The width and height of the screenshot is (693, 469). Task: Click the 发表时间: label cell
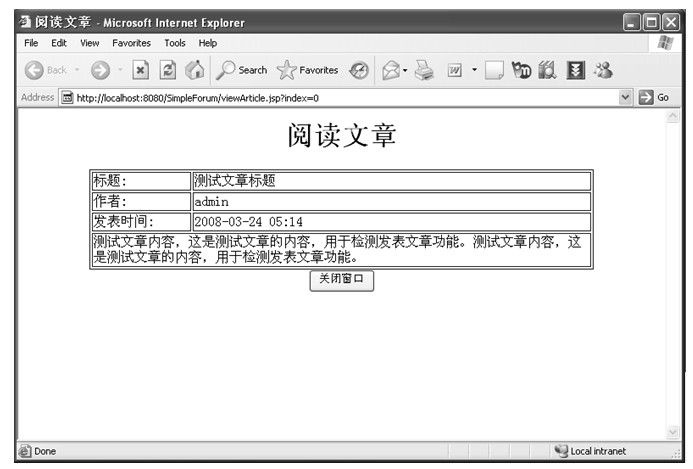pos(141,221)
